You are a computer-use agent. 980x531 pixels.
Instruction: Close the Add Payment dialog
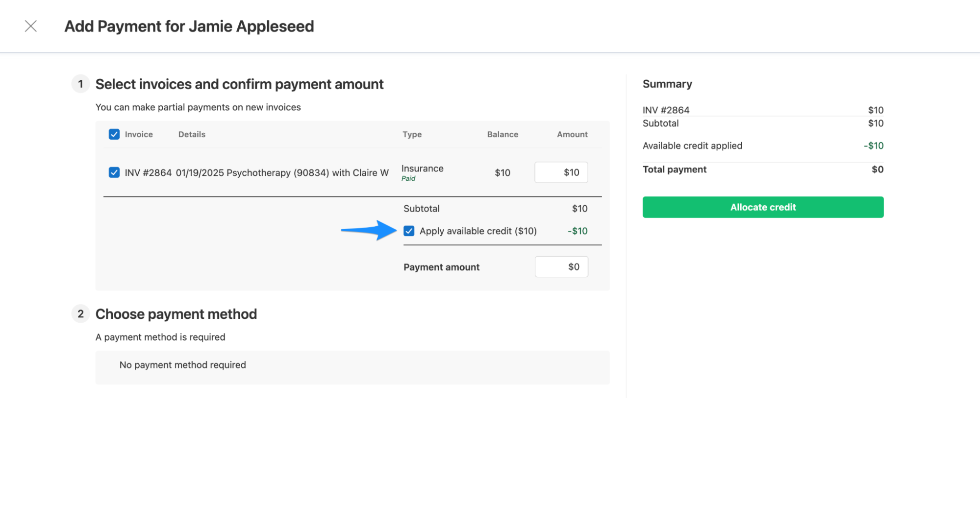click(30, 26)
